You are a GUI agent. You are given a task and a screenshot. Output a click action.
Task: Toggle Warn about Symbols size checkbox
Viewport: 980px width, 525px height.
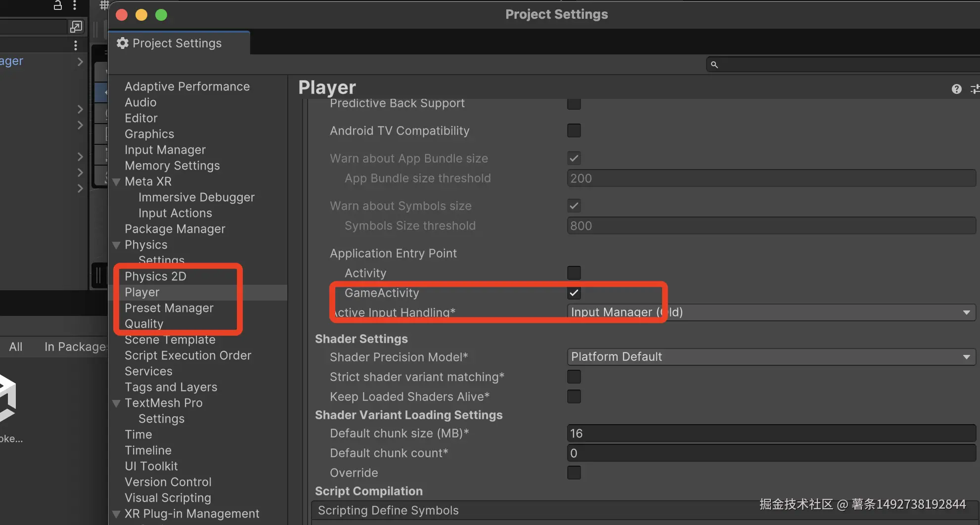tap(574, 206)
